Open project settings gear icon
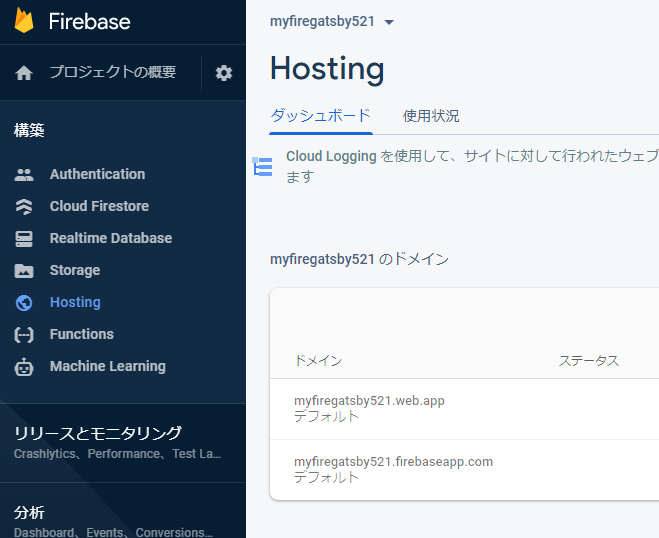Image resolution: width=659 pixels, height=538 pixels. tap(224, 73)
